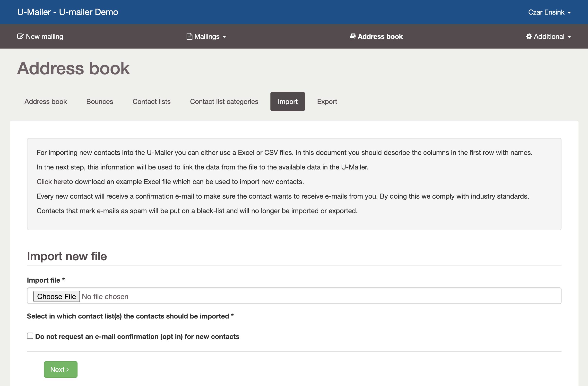588x386 pixels.
Task: Click here link to download example Excel
Action: click(x=52, y=182)
